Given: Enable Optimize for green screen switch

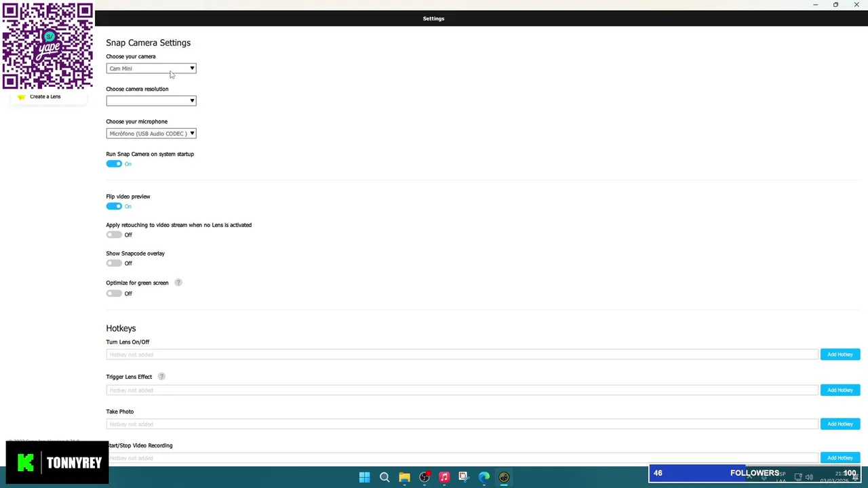Looking at the screenshot, I should coord(114,293).
